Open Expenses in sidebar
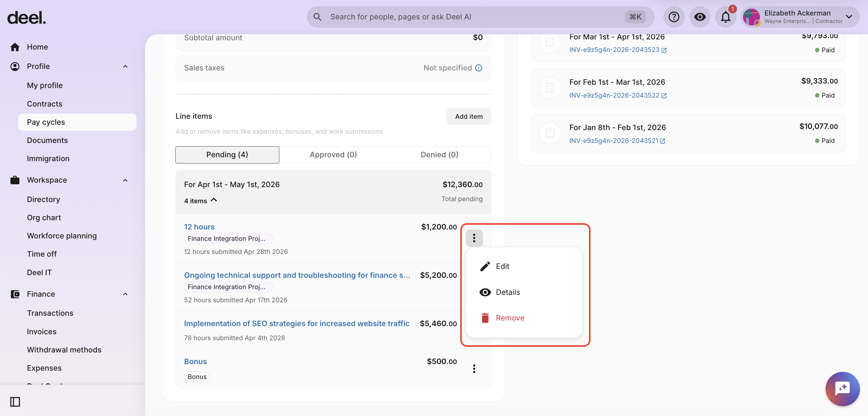The width and height of the screenshot is (868, 416). 44,368
